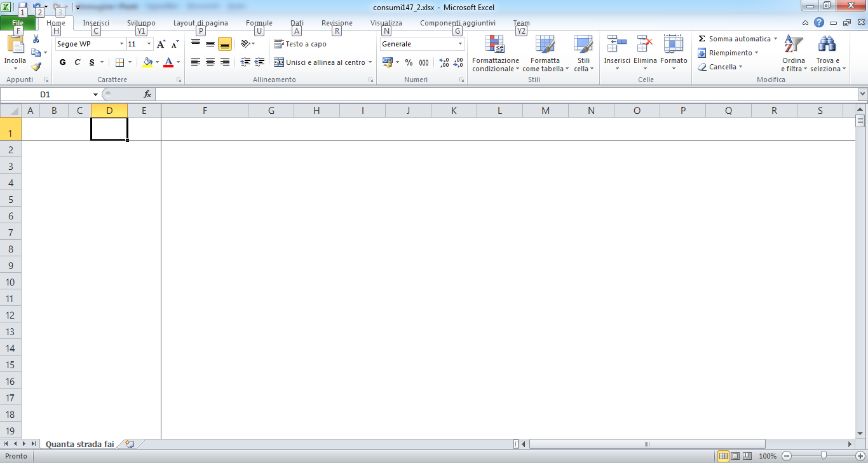
Task: Align text to top icon
Action: 196,44
